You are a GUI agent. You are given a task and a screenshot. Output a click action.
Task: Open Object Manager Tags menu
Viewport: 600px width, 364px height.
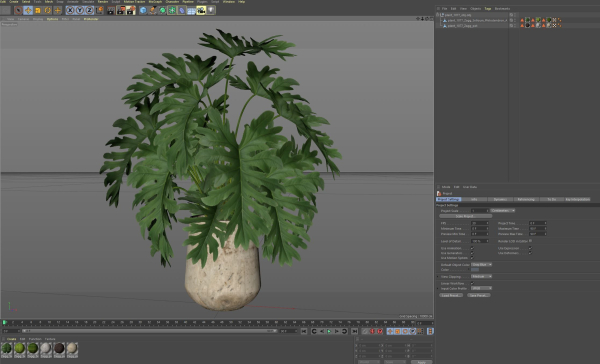(x=488, y=8)
